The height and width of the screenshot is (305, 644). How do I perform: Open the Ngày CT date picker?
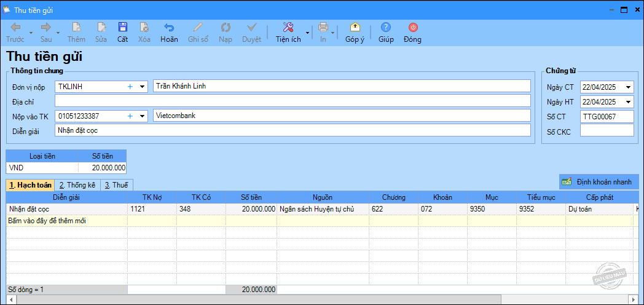point(628,87)
